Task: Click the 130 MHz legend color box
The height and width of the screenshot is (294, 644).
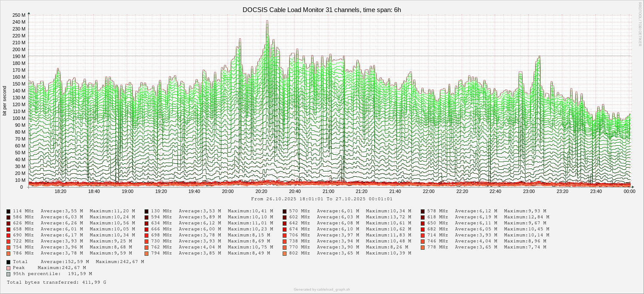Action: (147, 211)
